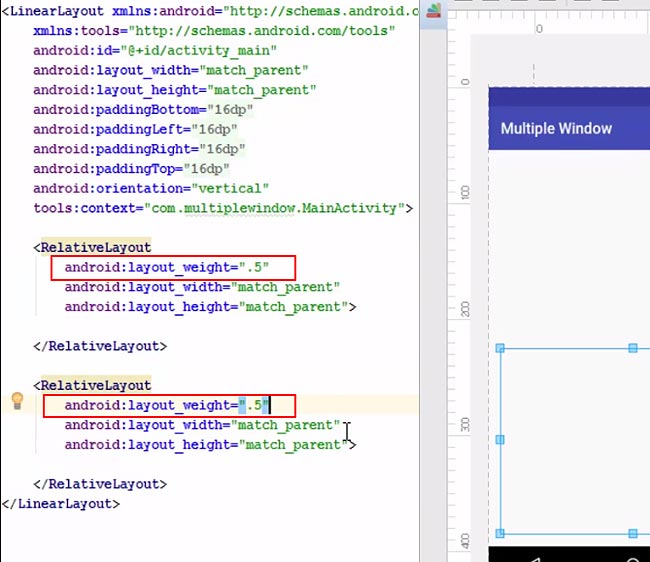This screenshot has width=650, height=562.
Task: Click the LinearLayout's layout_width="match_parent" line
Action: pos(171,70)
